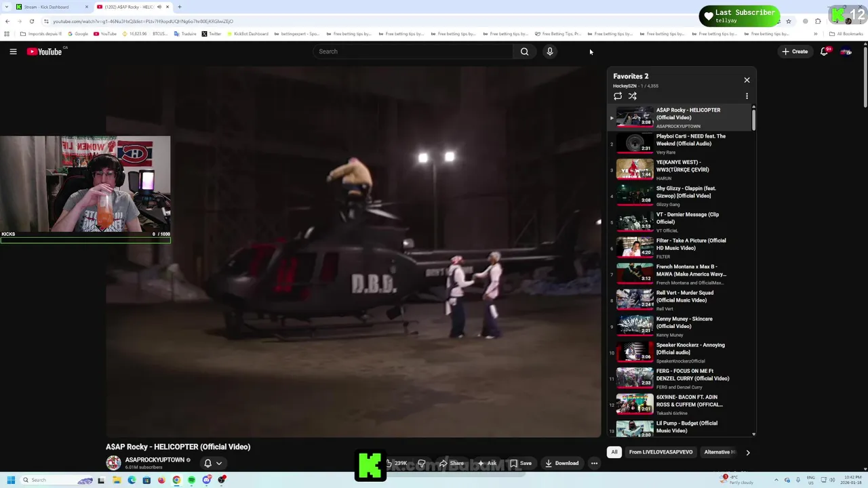Screen dimensions: 868x488
Task: Click the Ask button under the video
Action: 487,463
